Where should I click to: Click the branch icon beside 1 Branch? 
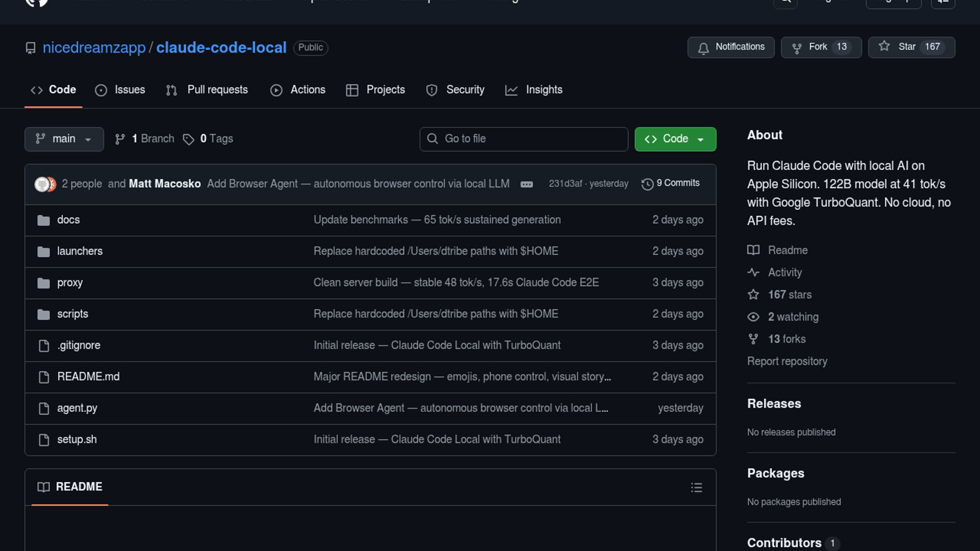[x=120, y=139]
